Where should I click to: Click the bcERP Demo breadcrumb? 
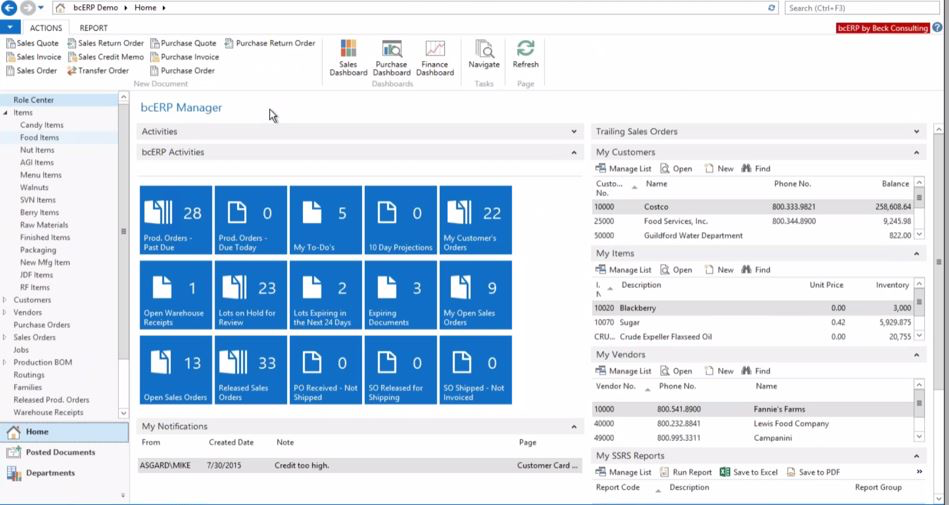coord(94,8)
